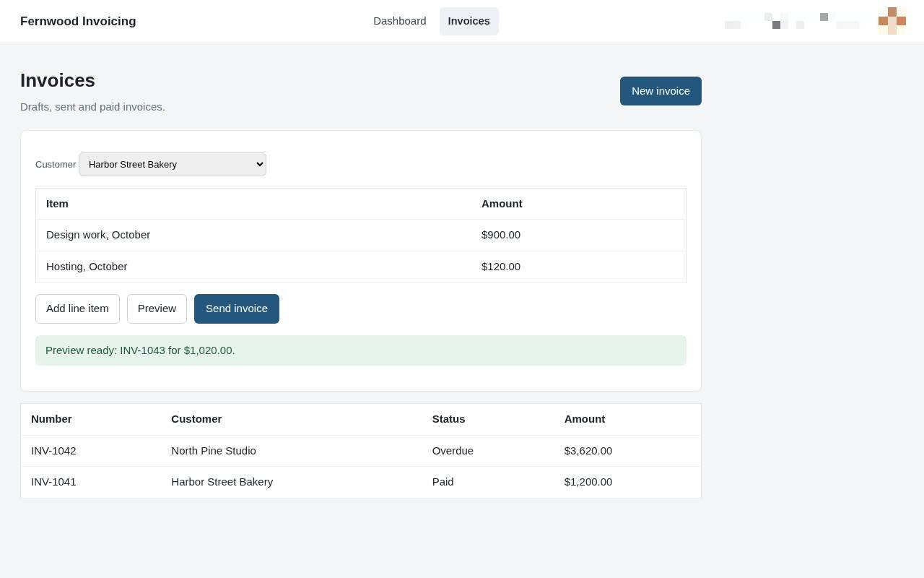Image resolution: width=924 pixels, height=578 pixels.
Task: Click the Paid status of Harbor Street Bakery
Action: tap(443, 482)
